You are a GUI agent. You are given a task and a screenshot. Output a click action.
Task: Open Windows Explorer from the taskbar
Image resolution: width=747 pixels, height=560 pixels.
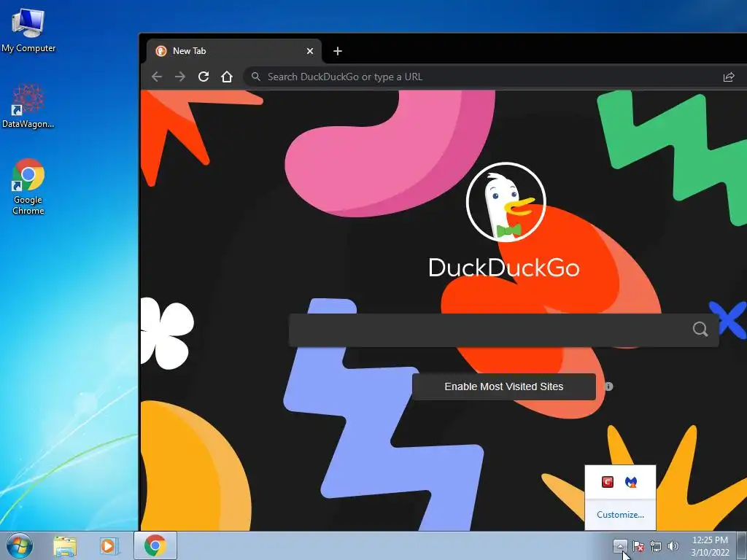click(x=65, y=545)
